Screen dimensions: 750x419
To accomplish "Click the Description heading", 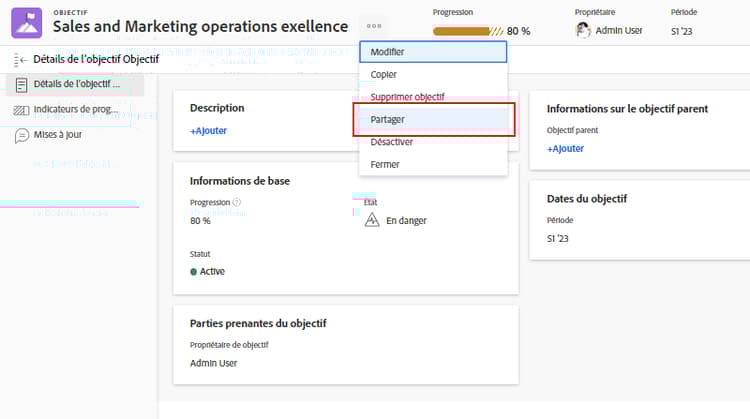I will point(217,108).
